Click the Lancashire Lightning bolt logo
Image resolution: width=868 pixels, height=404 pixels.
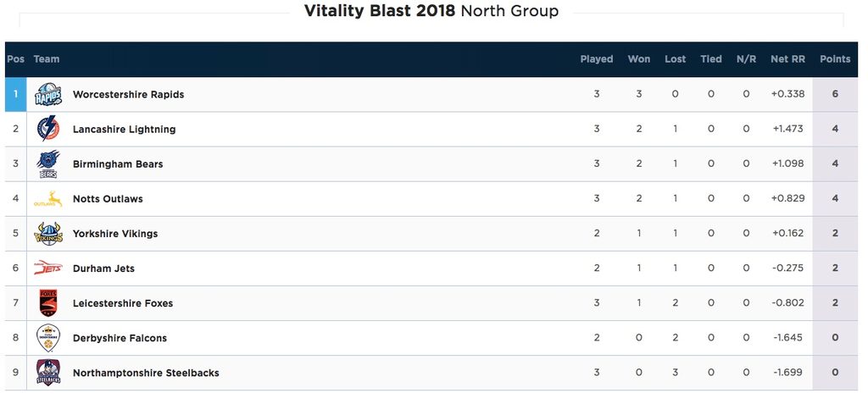pyautogui.click(x=48, y=129)
